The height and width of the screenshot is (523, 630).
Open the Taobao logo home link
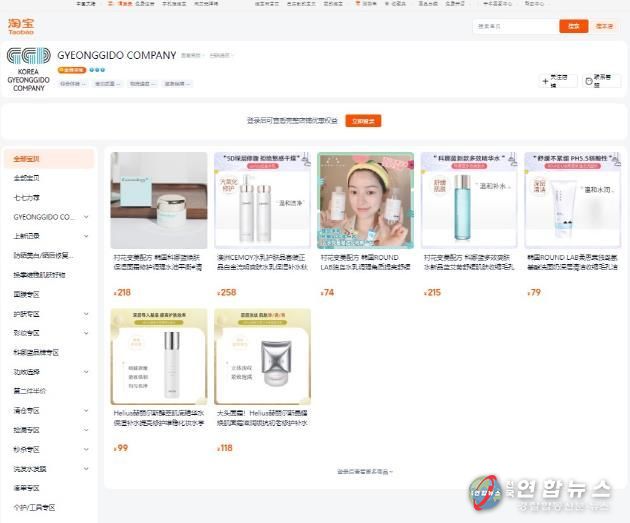pos(21,27)
